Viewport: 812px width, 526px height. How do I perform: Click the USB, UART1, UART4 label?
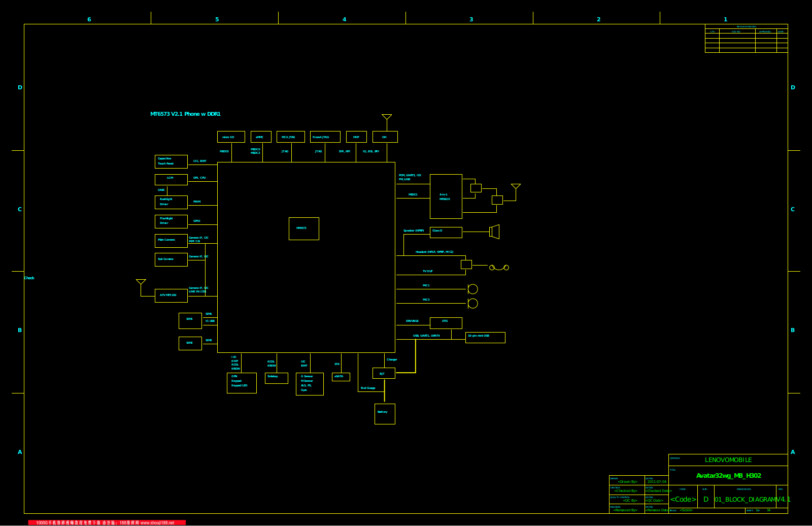pos(426,336)
